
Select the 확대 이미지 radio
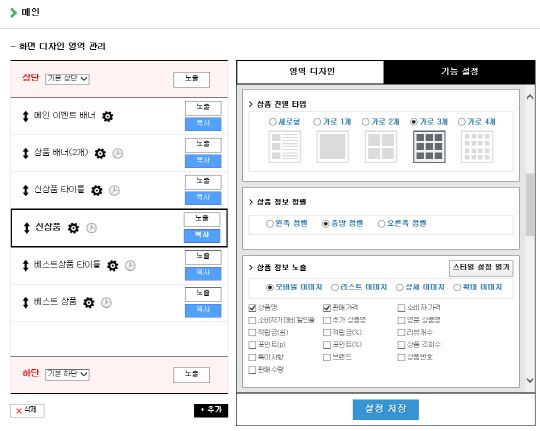(457, 287)
